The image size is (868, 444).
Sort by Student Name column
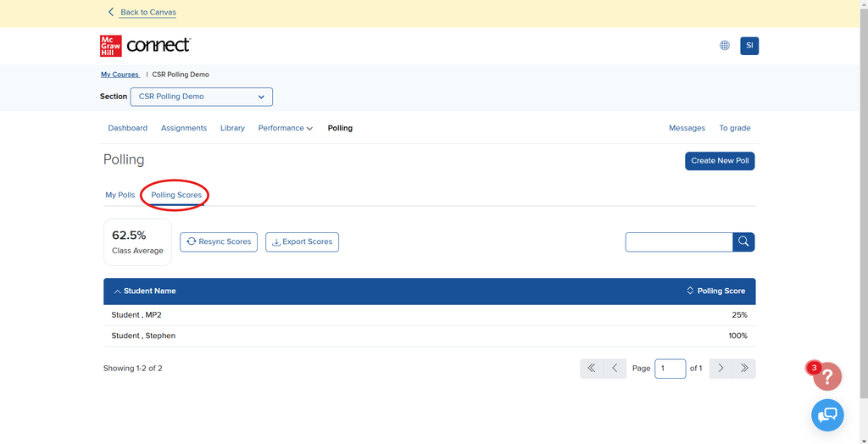pos(144,291)
